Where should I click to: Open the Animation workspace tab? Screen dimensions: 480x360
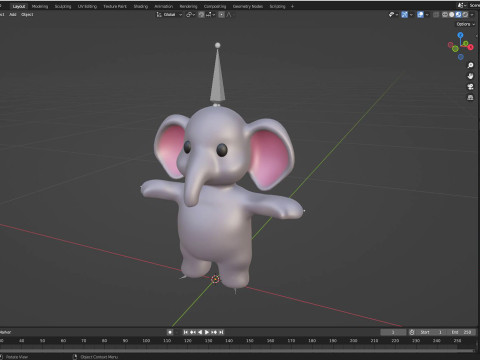click(x=163, y=6)
